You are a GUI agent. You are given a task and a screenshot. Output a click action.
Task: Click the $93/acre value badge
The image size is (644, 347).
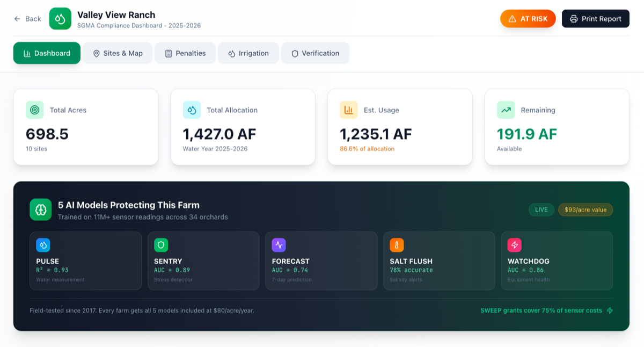[586, 209]
